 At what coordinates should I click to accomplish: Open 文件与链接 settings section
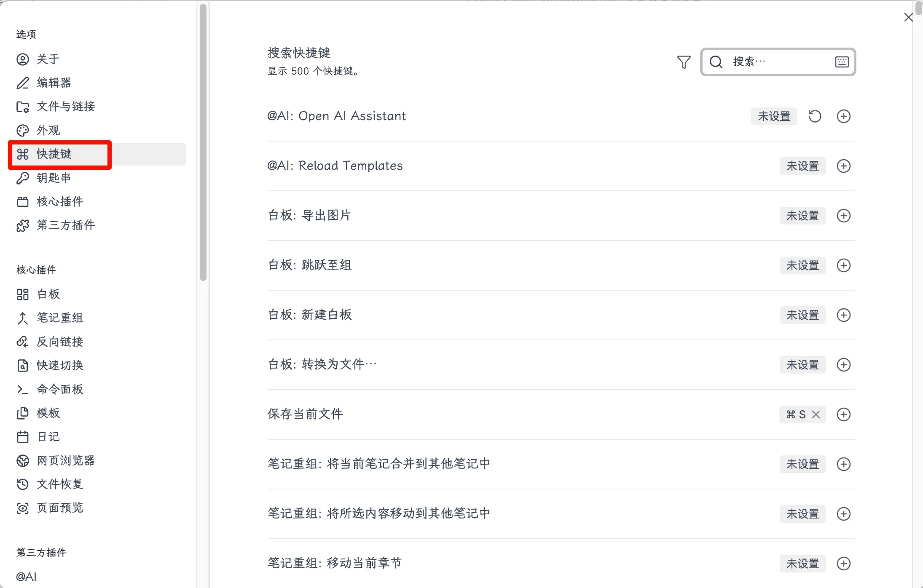(x=65, y=106)
